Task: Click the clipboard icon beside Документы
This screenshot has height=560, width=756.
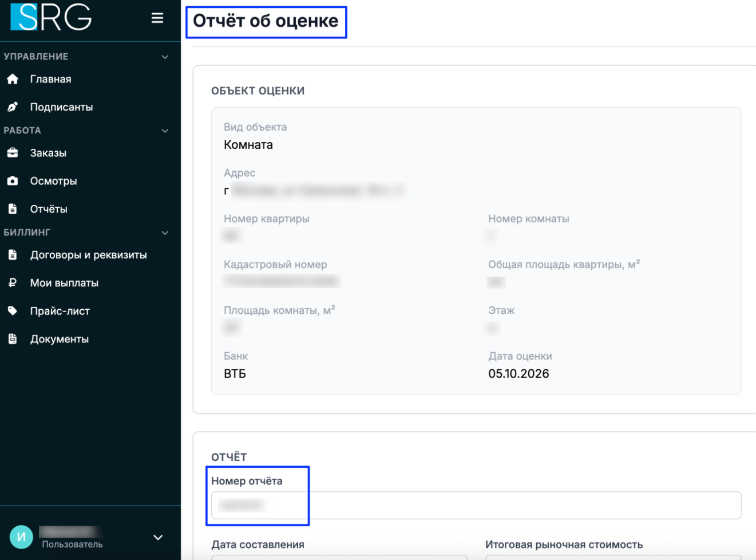Action: pyautogui.click(x=13, y=339)
